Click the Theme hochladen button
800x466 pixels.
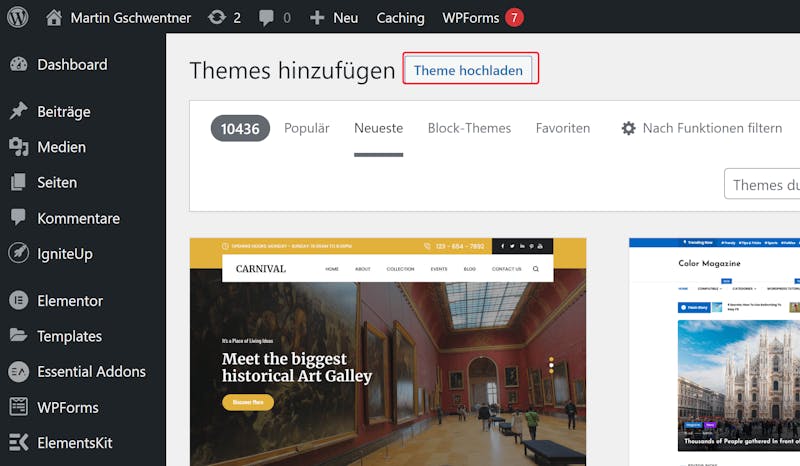468,70
